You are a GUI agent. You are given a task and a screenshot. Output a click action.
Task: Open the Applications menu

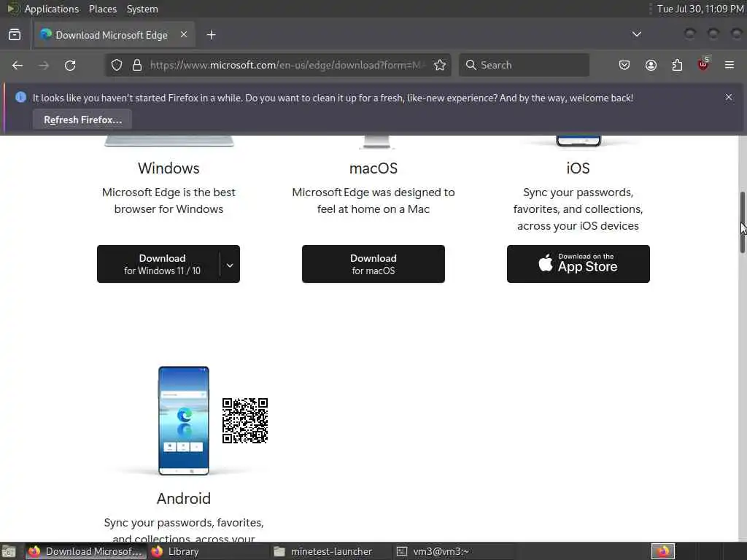(x=52, y=9)
